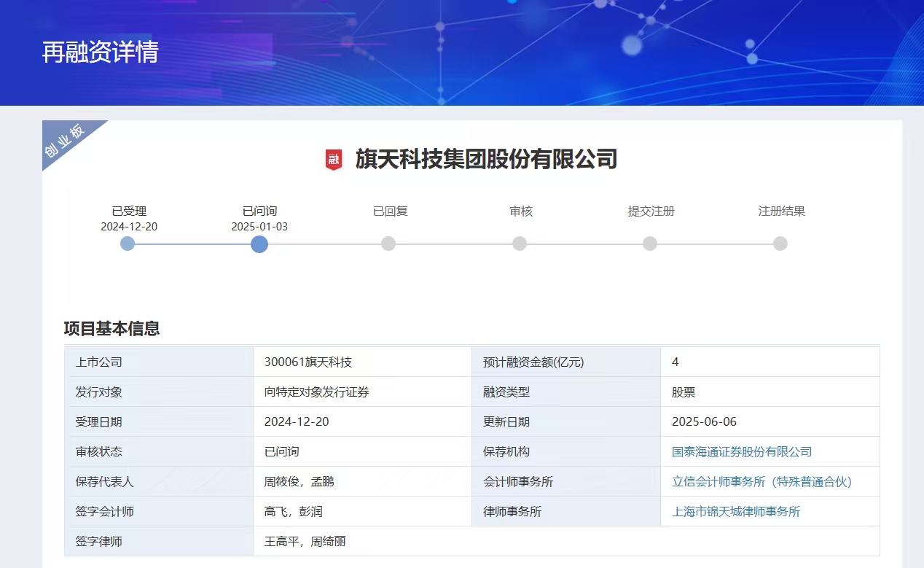
Task: Click the 发行对象 label cell
Action: click(159, 392)
